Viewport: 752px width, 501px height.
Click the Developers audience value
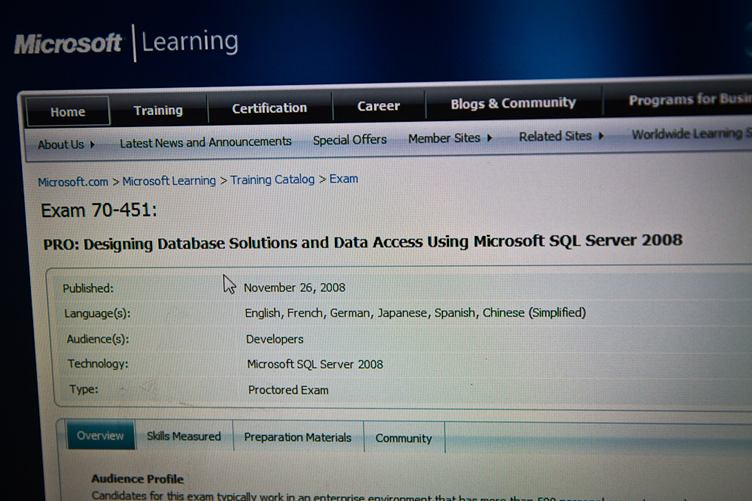275,339
